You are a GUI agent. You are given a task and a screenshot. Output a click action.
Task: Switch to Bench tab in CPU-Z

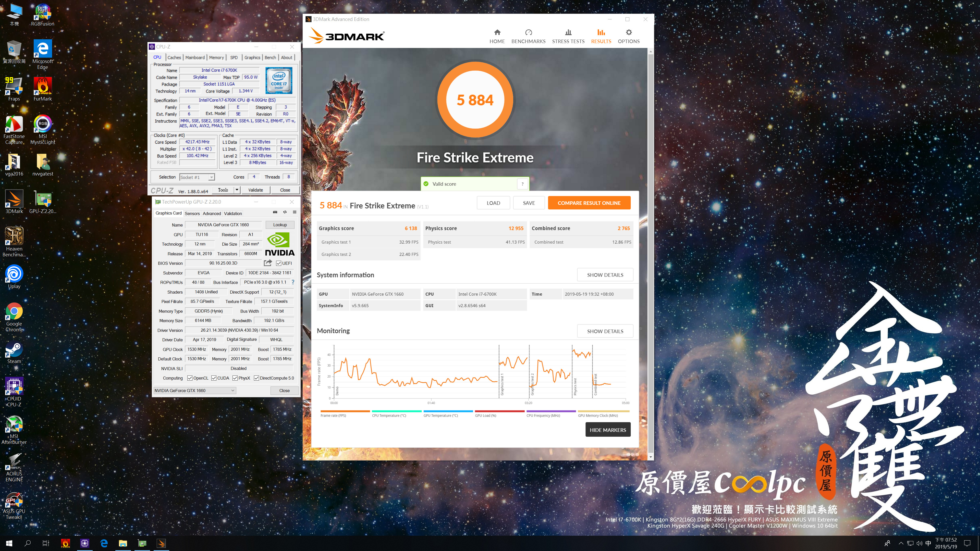pyautogui.click(x=270, y=57)
